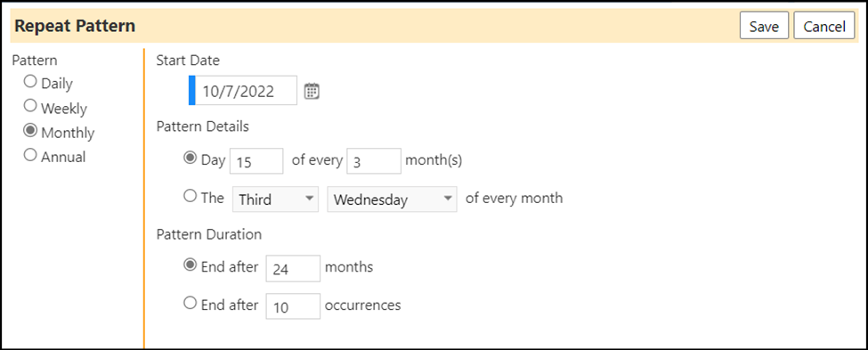Select the Day of every month(s) radio
Viewport: 868px width, 350px height.
point(190,159)
